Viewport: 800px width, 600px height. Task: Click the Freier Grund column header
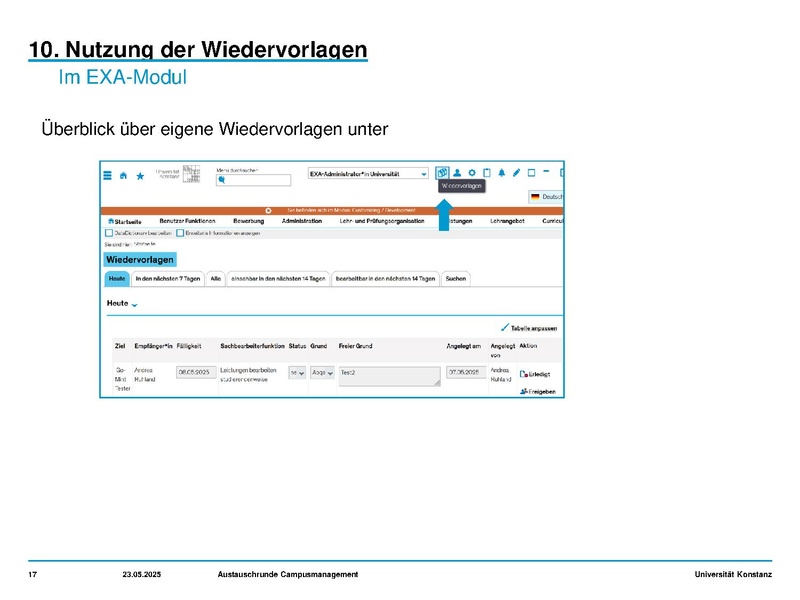(x=356, y=346)
